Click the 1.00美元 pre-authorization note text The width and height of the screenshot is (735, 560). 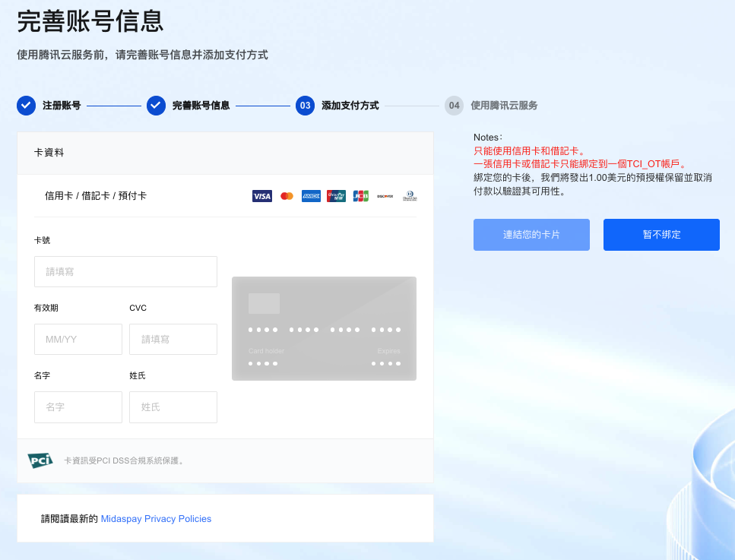click(593, 185)
